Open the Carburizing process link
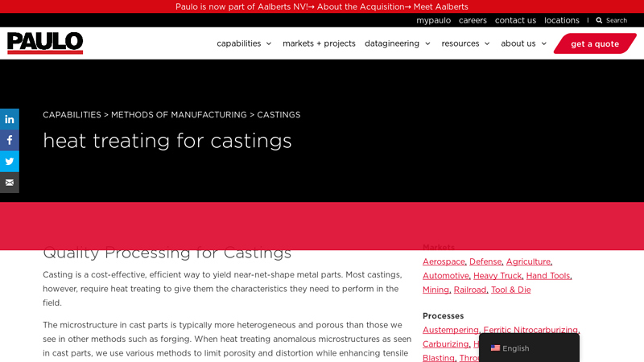This screenshot has width=644, height=362. point(446,344)
